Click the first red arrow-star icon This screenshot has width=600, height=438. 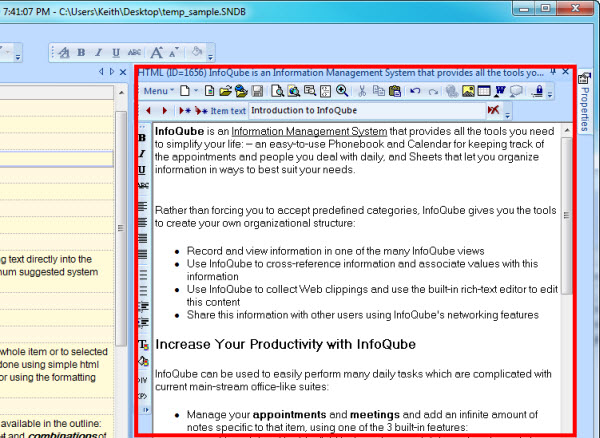pos(185,111)
